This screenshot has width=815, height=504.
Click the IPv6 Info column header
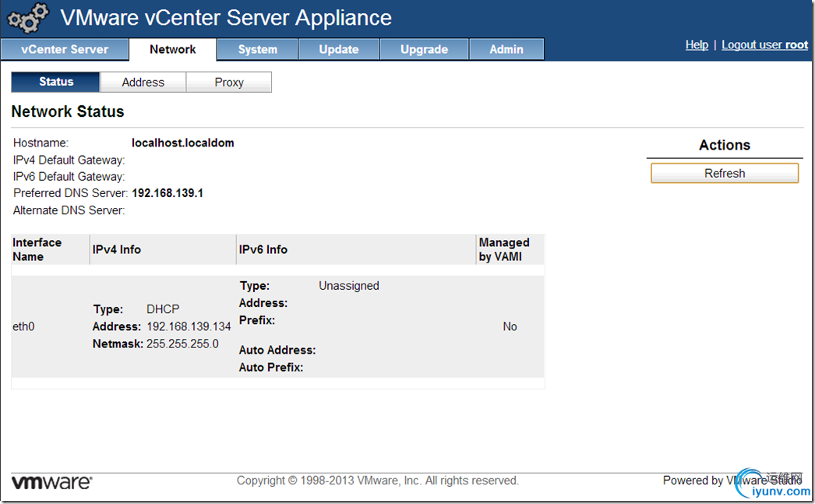point(263,249)
